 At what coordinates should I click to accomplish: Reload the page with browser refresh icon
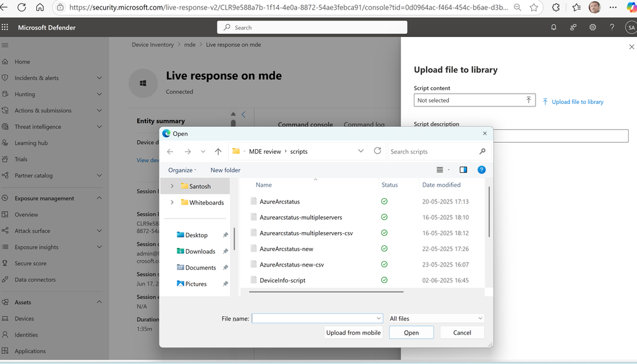pos(22,7)
